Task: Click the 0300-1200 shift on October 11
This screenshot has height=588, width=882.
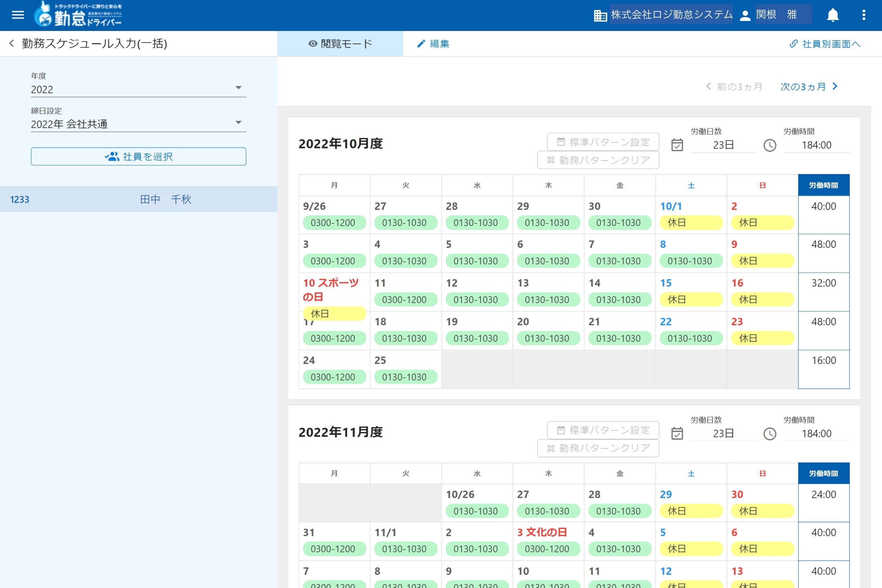Action: click(x=406, y=299)
